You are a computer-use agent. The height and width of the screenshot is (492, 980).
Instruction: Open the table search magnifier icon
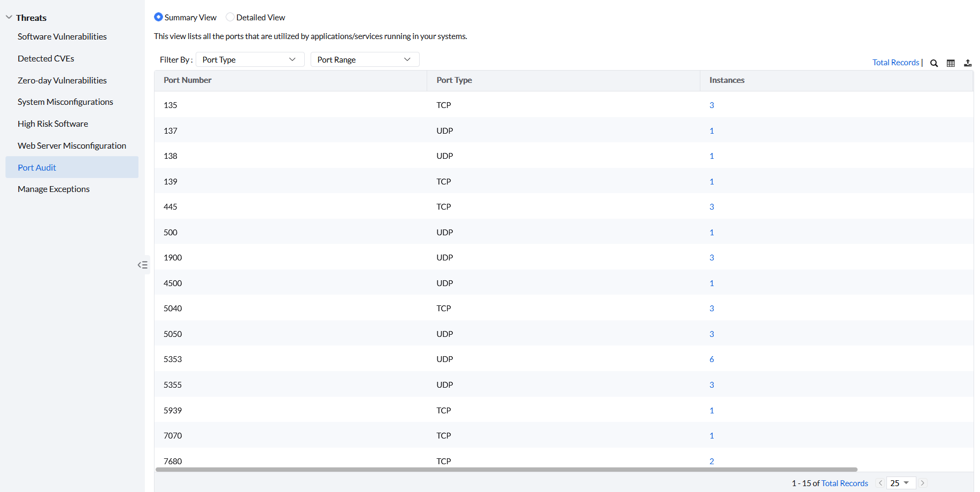tap(934, 63)
